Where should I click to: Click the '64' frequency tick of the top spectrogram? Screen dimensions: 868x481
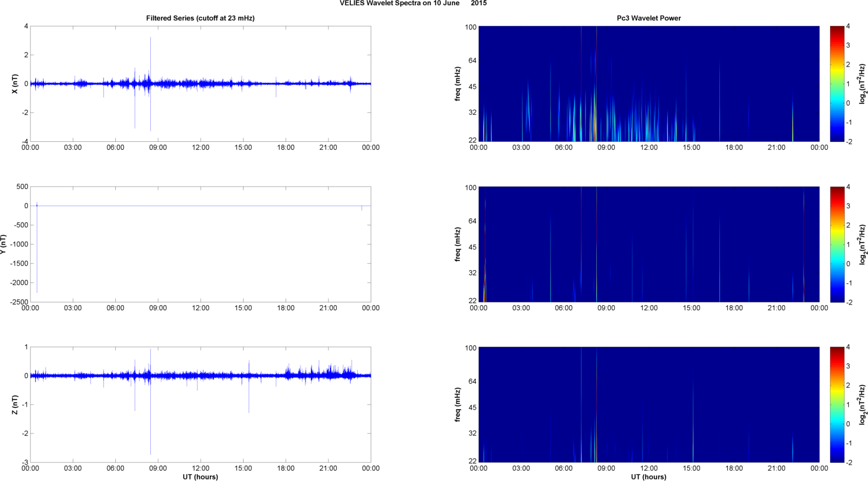click(x=472, y=60)
